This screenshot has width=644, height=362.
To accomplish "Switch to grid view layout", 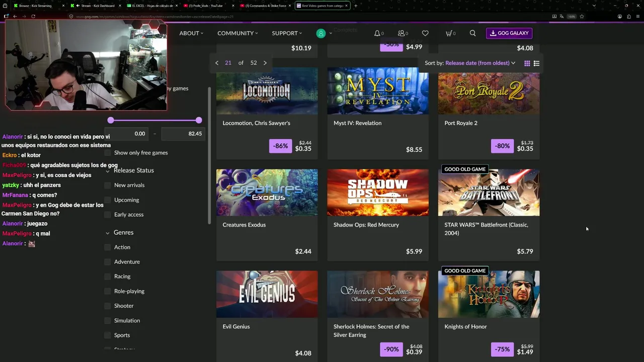I will point(527,63).
